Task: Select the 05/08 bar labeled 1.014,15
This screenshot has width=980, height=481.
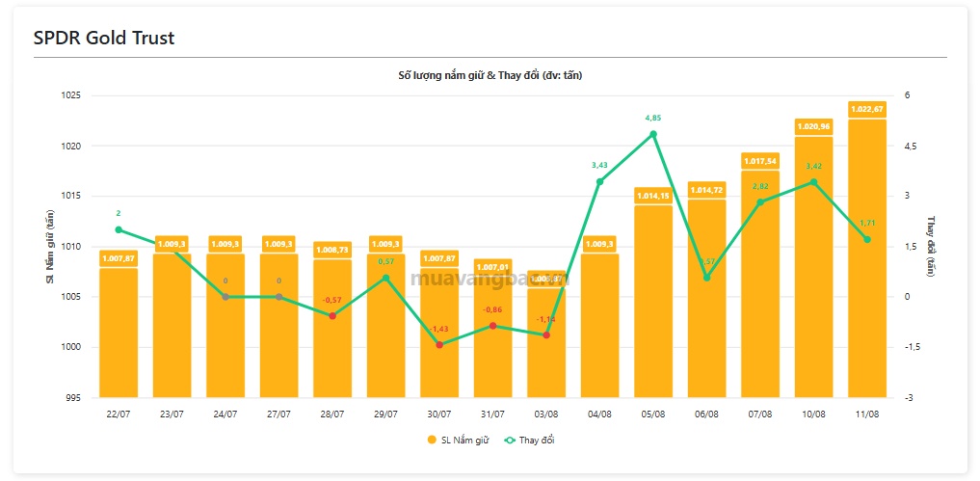Action: coord(653,302)
